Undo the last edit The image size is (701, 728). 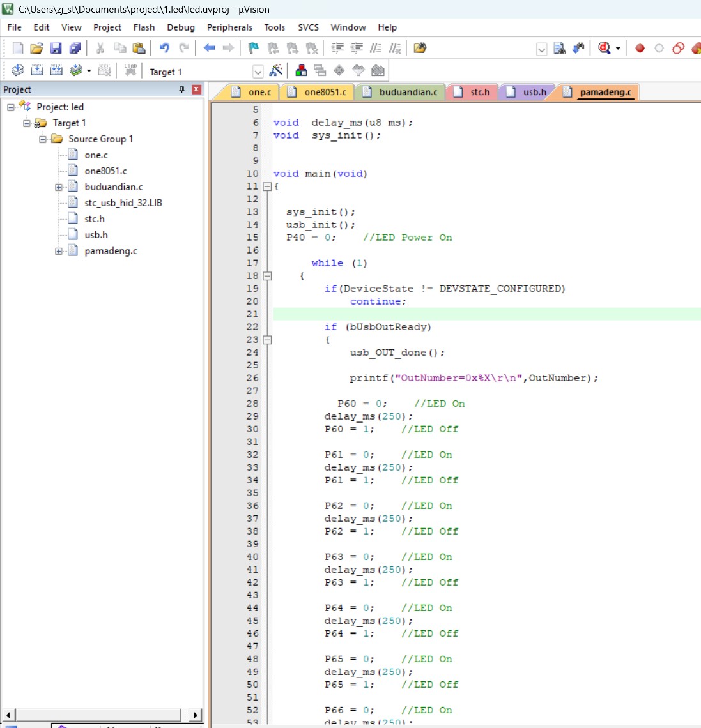164,49
